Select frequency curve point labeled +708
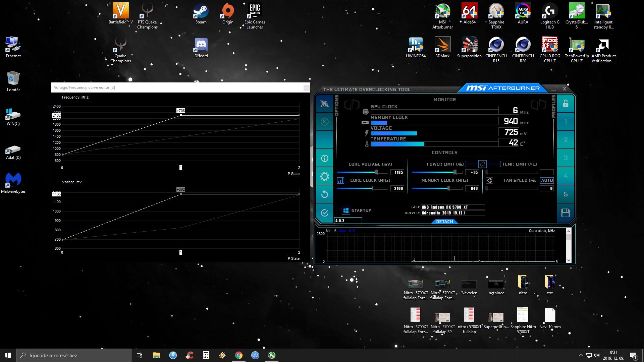The image size is (644, 362). (181, 115)
